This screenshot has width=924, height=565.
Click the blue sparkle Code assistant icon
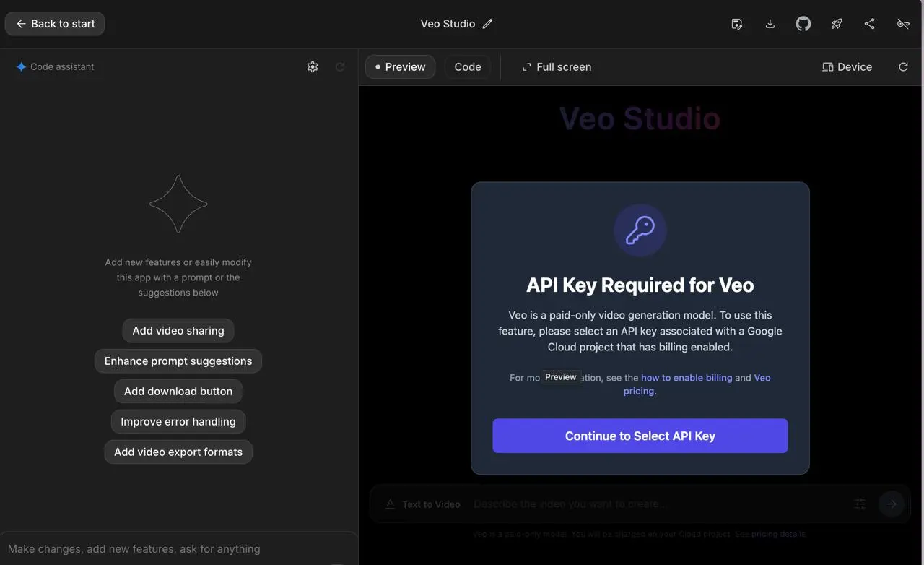click(22, 66)
